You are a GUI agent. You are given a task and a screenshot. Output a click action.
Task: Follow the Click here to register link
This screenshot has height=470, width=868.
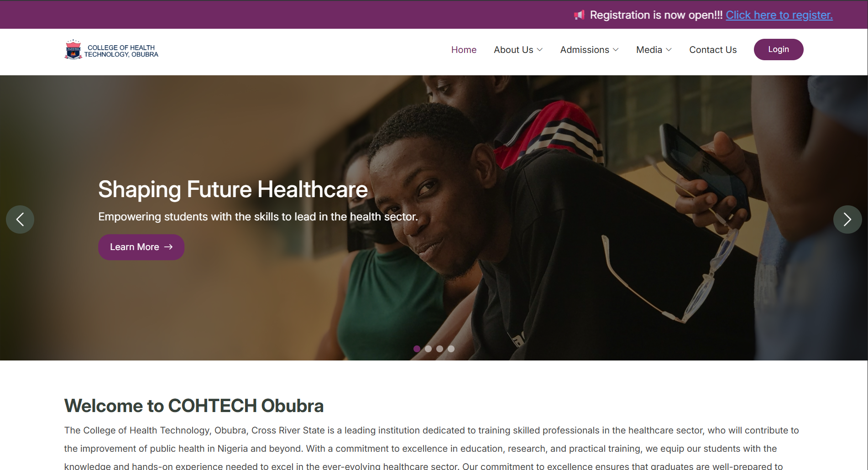tap(779, 15)
